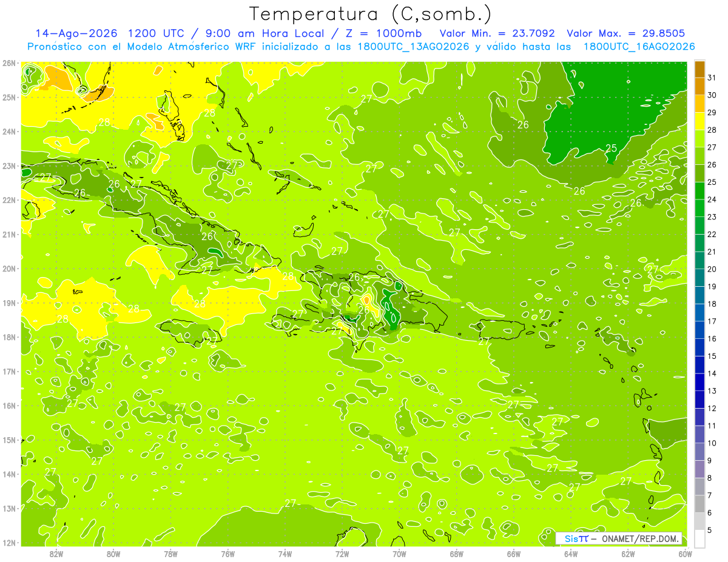
Task: Click the 'Z = 1000mb' level text
Action: coord(383,33)
